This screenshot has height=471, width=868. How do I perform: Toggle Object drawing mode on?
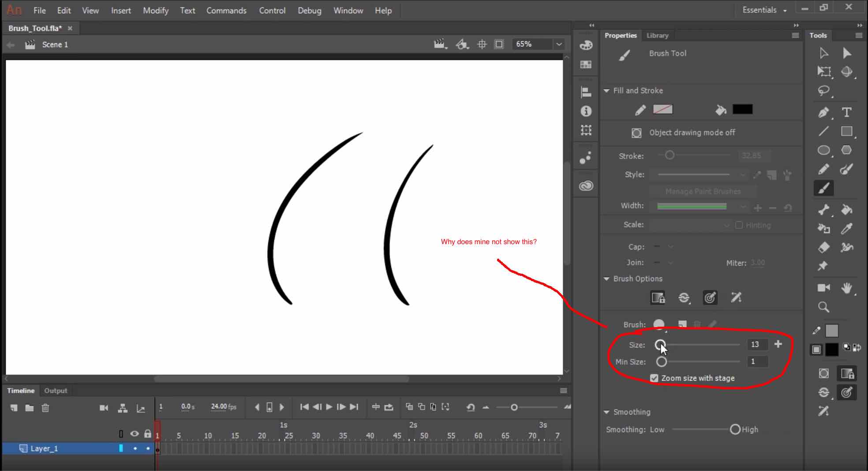[x=636, y=132]
